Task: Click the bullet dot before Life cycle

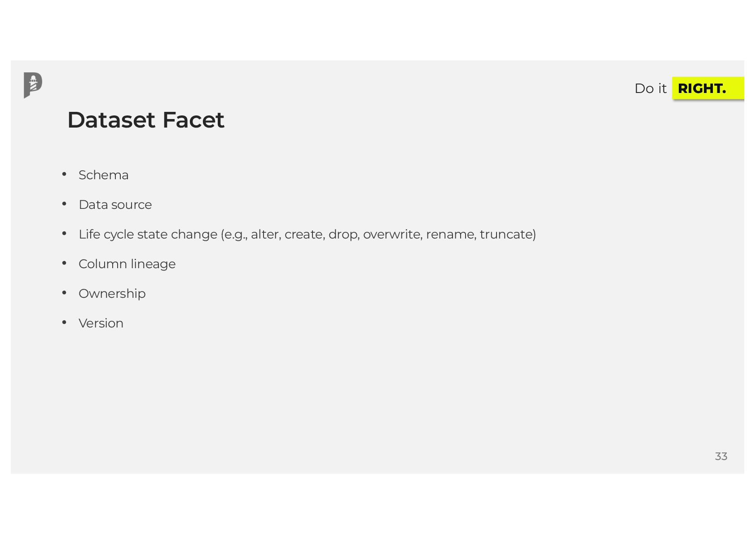Action: (64, 233)
